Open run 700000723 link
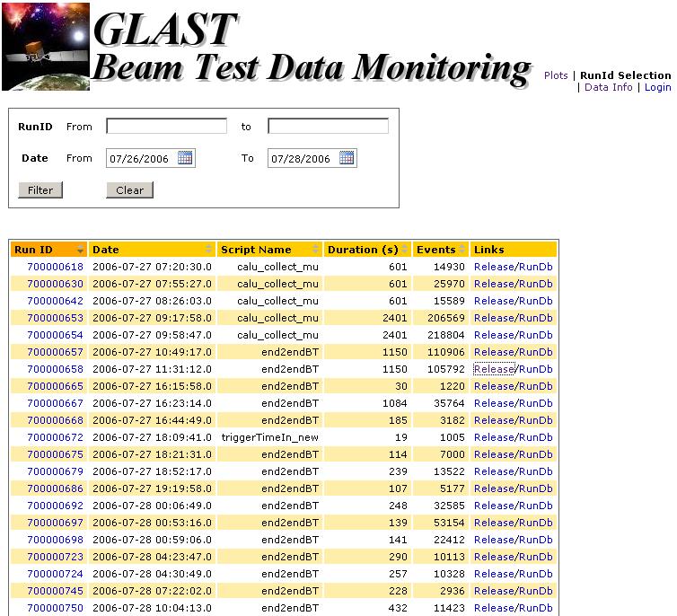677x616 pixels. coord(56,557)
